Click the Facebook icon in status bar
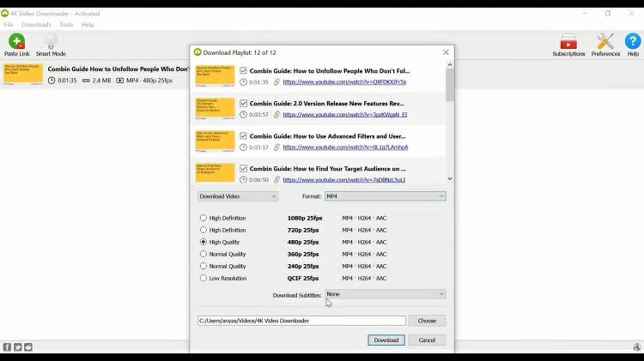 7,347
